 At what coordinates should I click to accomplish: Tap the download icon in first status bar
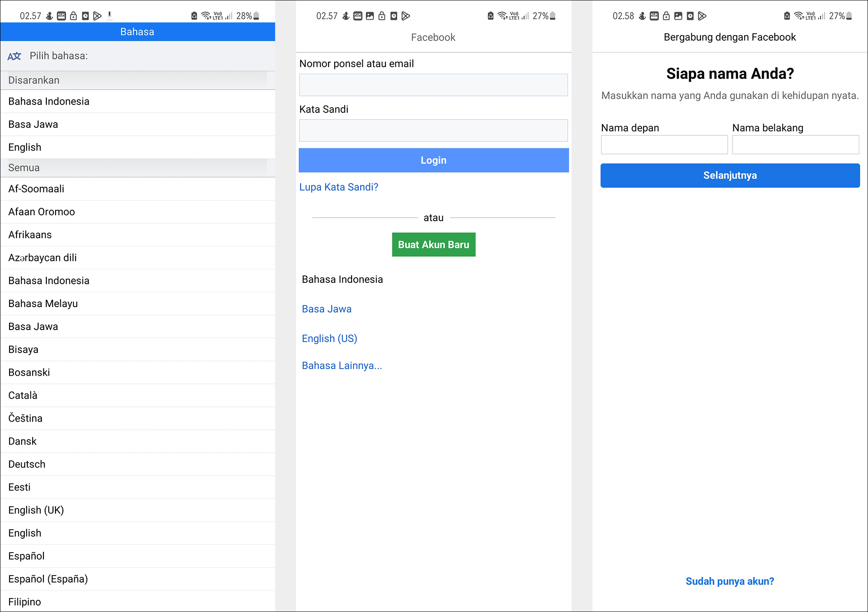[109, 16]
